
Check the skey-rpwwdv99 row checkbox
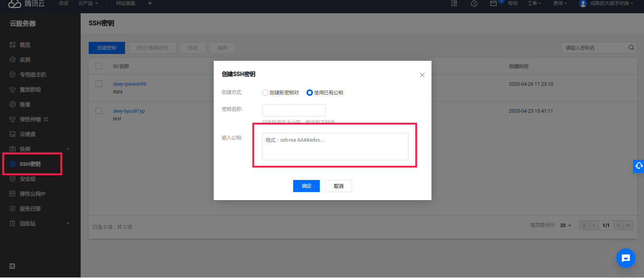click(x=99, y=84)
